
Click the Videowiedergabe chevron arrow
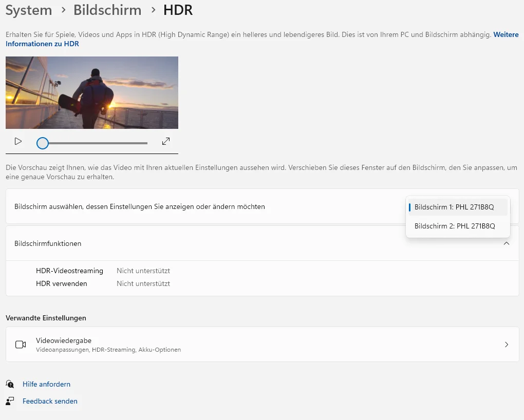pyautogui.click(x=507, y=345)
